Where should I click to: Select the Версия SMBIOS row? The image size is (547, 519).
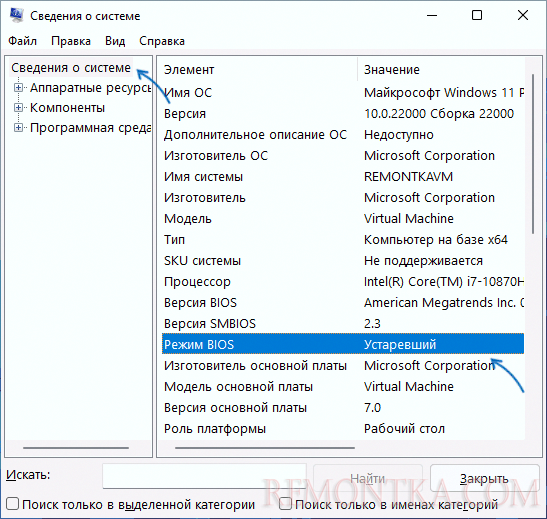point(343,324)
